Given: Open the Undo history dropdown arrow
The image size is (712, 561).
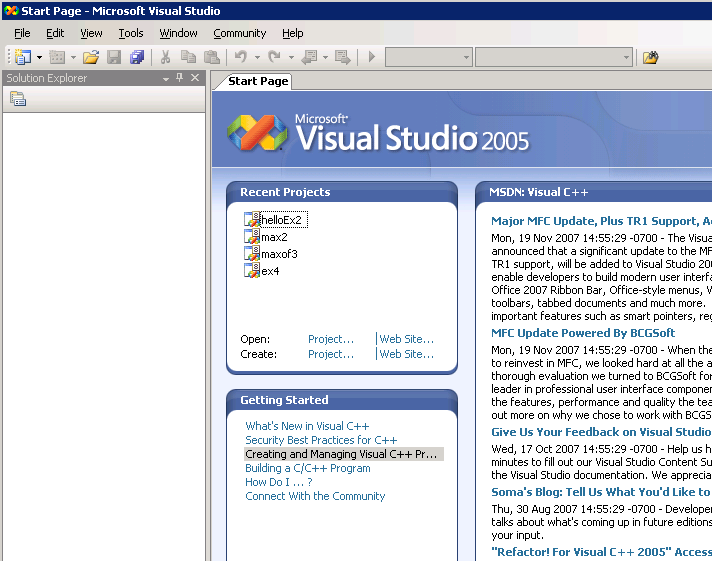Looking at the screenshot, I should (x=257, y=57).
